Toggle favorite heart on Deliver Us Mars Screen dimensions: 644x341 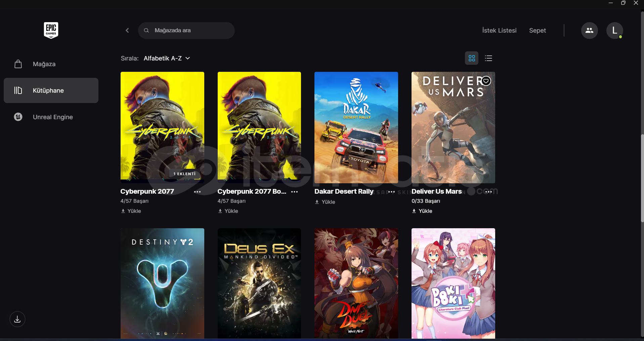tap(486, 81)
